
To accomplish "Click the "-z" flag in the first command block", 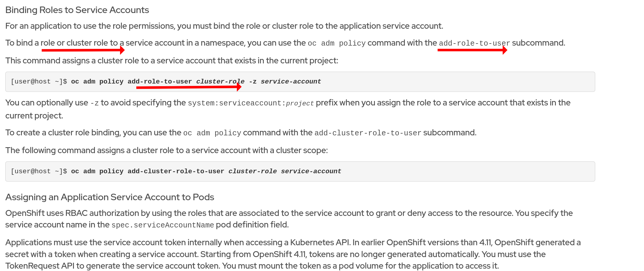I will click(x=253, y=81).
